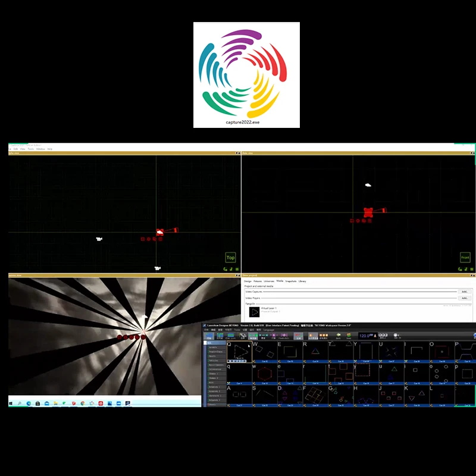
Task: Click Add button for Video Captures
Action: (x=465, y=292)
